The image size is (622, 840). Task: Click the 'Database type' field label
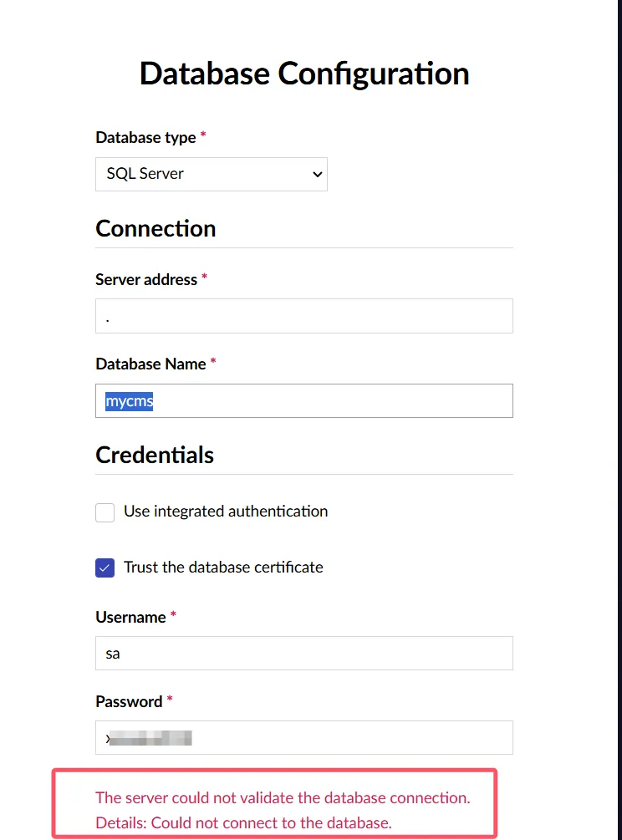tap(145, 137)
